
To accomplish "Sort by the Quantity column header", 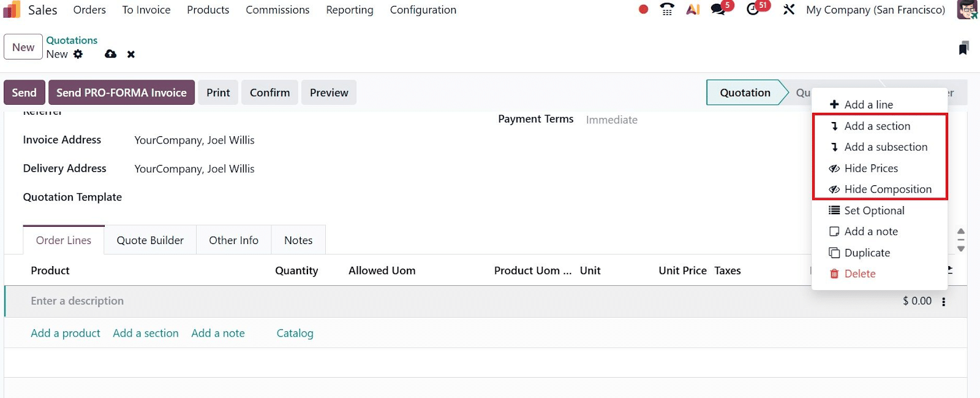I will [x=296, y=270].
